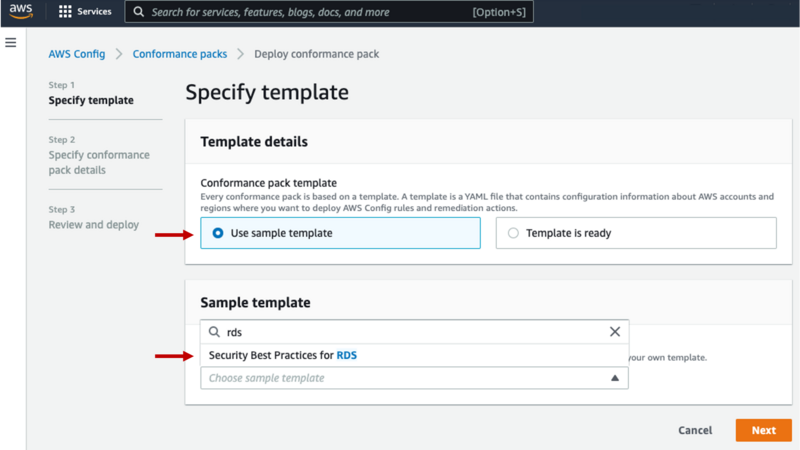
Task: Collapse the Choose sample template dropdown
Action: click(414, 378)
